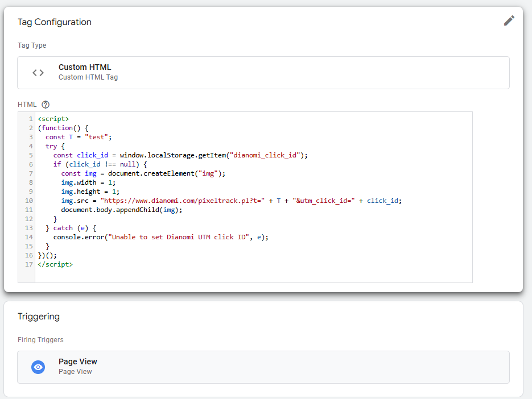Click the img.height = 1 line
Screen dimensions: 532x399
click(x=90, y=192)
